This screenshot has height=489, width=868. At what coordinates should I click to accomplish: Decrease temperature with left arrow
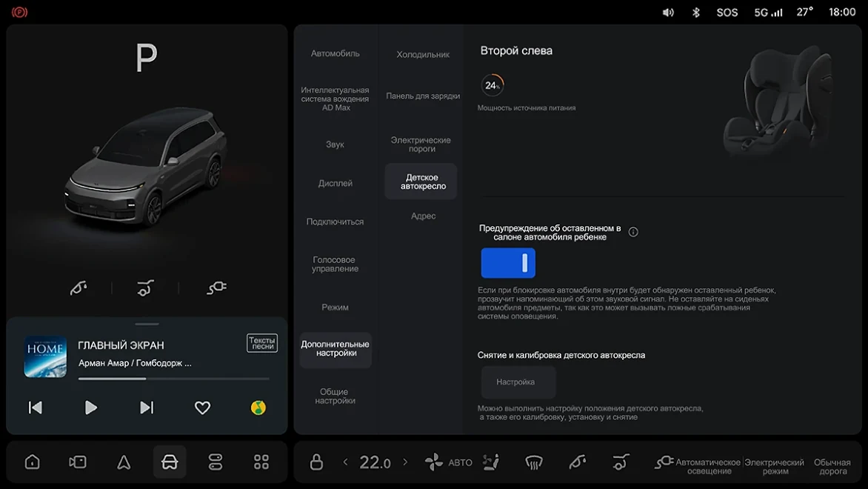tap(345, 462)
